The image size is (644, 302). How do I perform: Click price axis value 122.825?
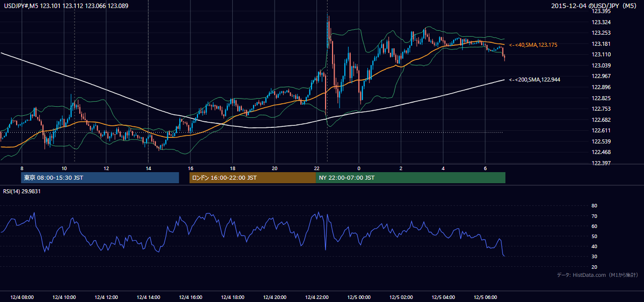pos(601,98)
